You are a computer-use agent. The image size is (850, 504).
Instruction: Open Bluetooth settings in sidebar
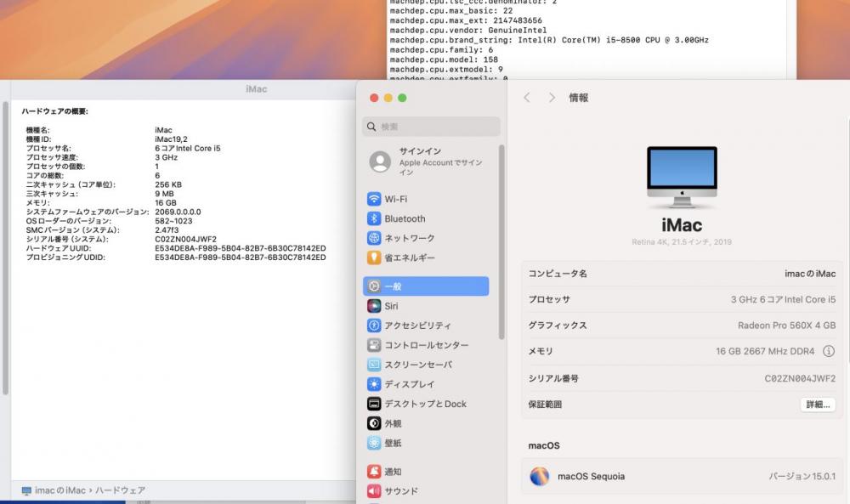tap(404, 218)
